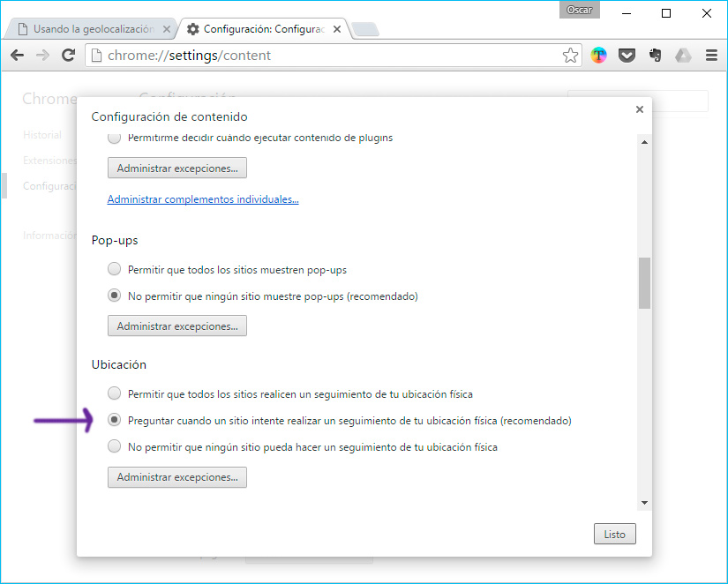The height and width of the screenshot is (584, 728).
Task: Choose 'Permitir que todos los sitios' location tracking option
Action: (114, 393)
